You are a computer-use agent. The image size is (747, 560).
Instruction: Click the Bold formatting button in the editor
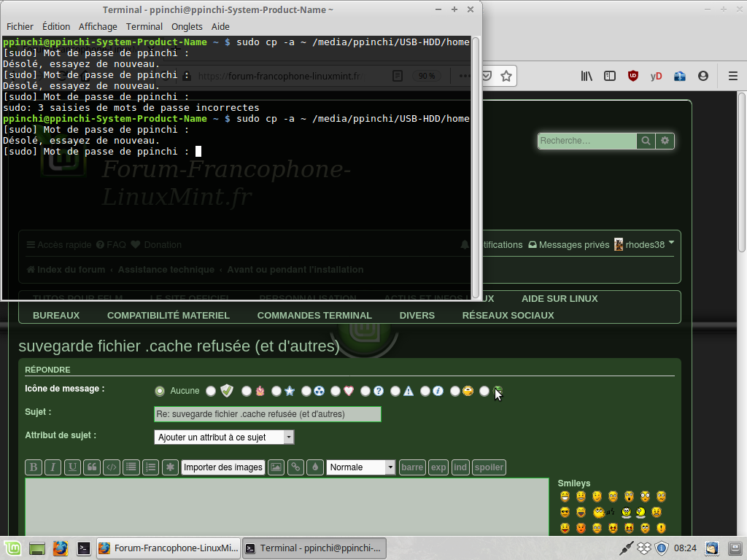34,467
